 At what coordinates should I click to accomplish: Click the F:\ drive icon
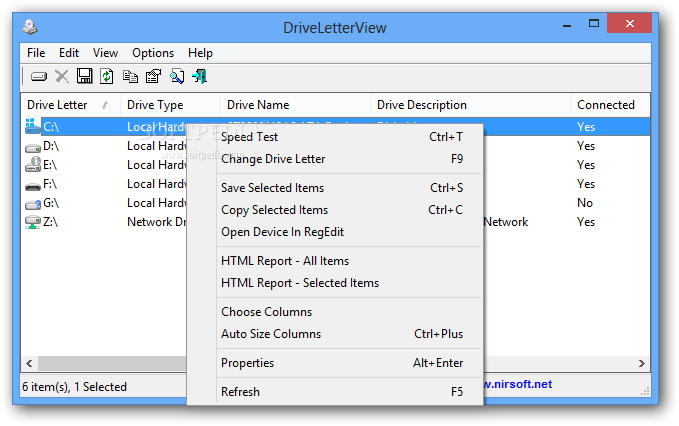tap(33, 187)
